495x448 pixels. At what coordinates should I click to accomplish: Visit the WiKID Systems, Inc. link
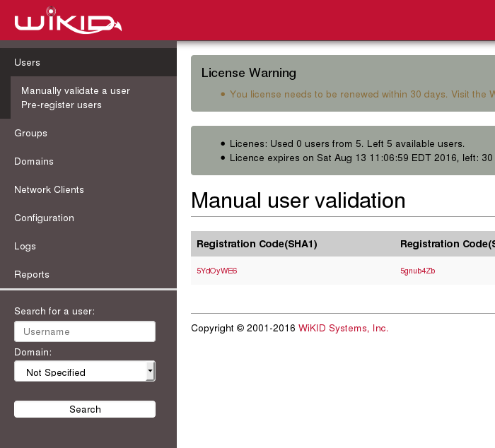point(343,328)
